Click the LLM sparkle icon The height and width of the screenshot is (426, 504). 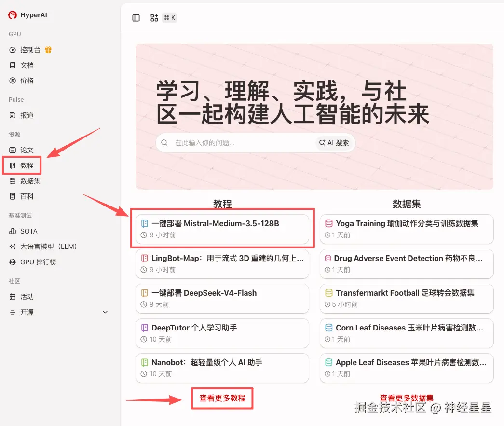point(13,247)
